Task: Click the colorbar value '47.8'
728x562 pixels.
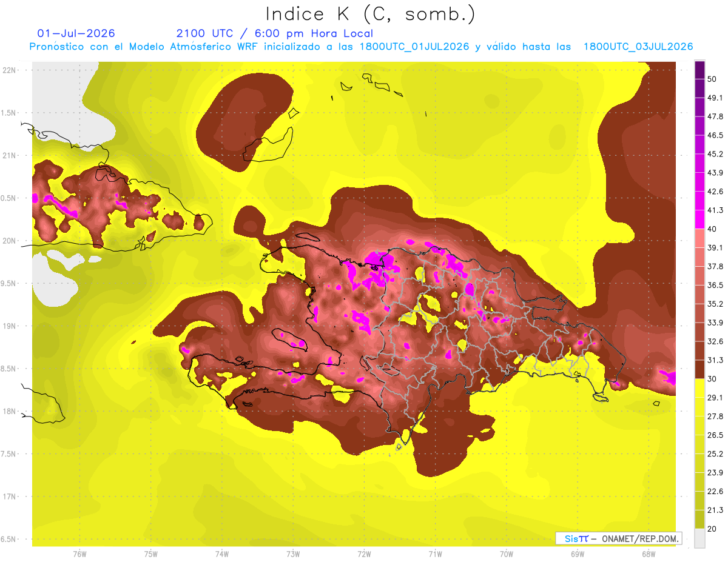Action: 715,117
